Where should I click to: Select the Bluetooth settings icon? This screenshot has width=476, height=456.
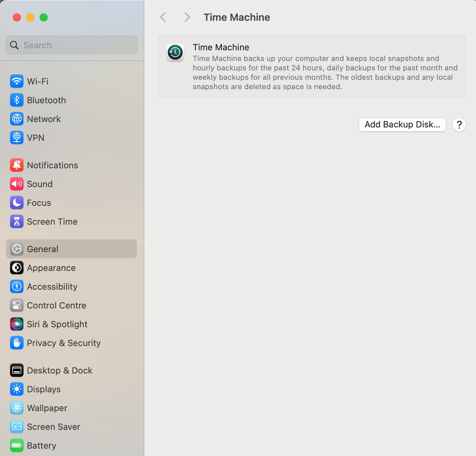coord(17,100)
